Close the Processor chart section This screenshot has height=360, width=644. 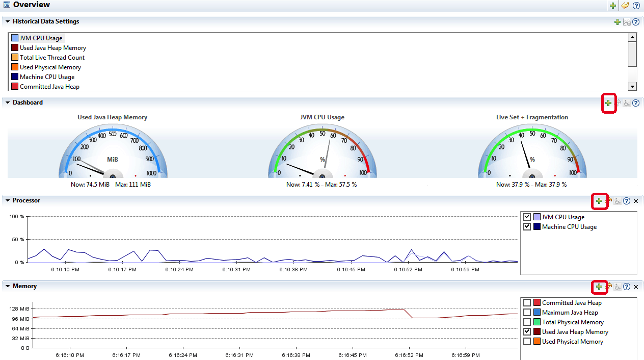click(636, 201)
